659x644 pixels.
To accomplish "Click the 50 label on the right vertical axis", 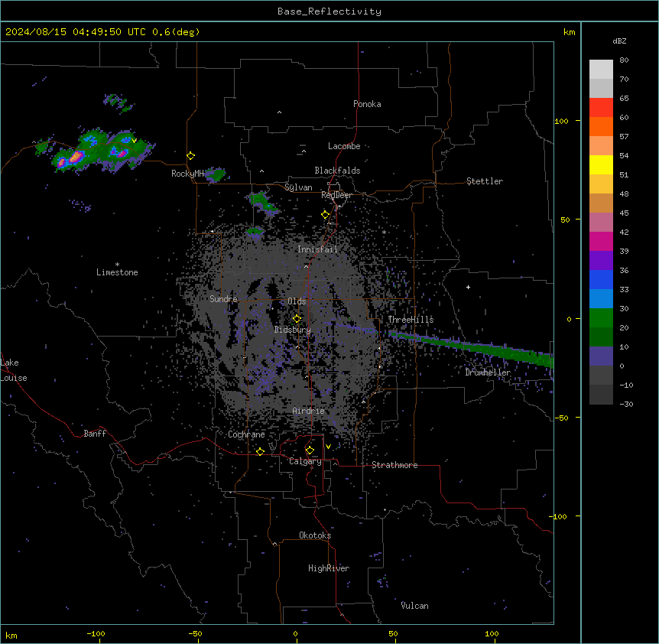I will [x=565, y=220].
